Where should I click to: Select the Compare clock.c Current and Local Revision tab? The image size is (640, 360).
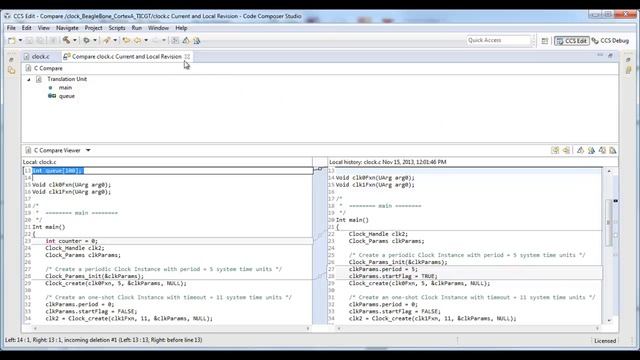coord(127,56)
